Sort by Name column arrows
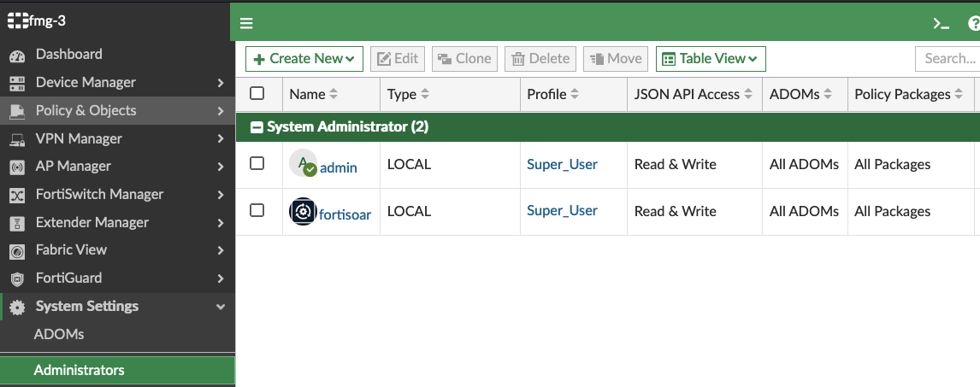The width and height of the screenshot is (980, 387). pos(334,95)
